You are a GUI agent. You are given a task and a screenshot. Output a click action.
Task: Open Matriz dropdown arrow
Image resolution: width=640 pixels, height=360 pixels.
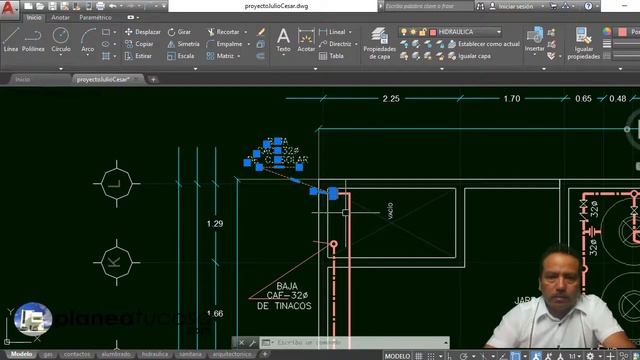239,56
